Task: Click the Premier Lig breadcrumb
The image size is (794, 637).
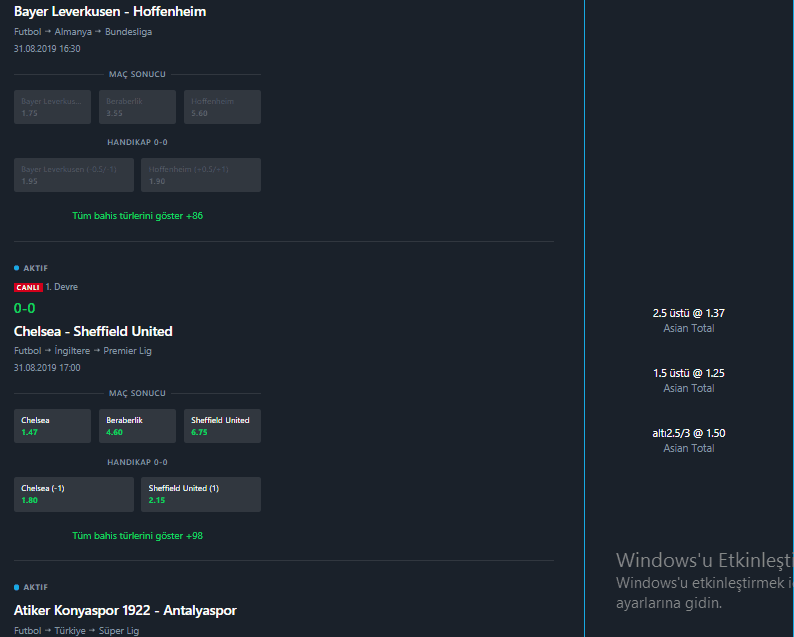Action: tap(128, 350)
